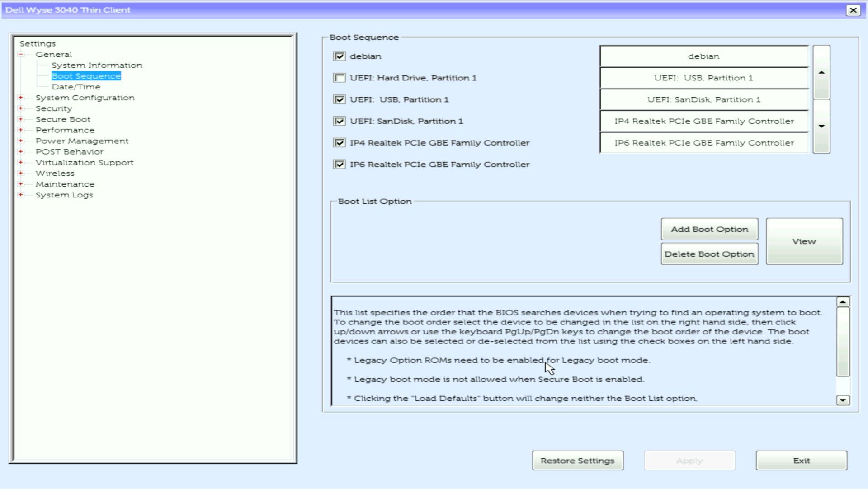Select UEFI: USB, Partition 1 in order list
The image size is (868, 489).
tap(703, 78)
